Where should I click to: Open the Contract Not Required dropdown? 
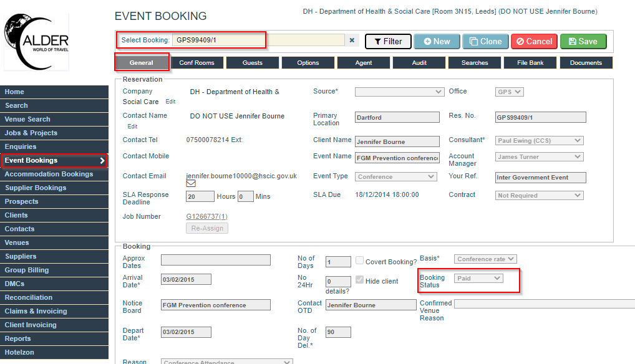(x=540, y=195)
